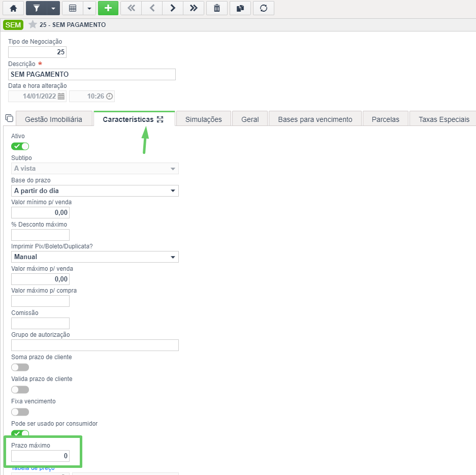Open the grid view dropdown arrow
The height and width of the screenshot is (475, 476).
(89, 8)
